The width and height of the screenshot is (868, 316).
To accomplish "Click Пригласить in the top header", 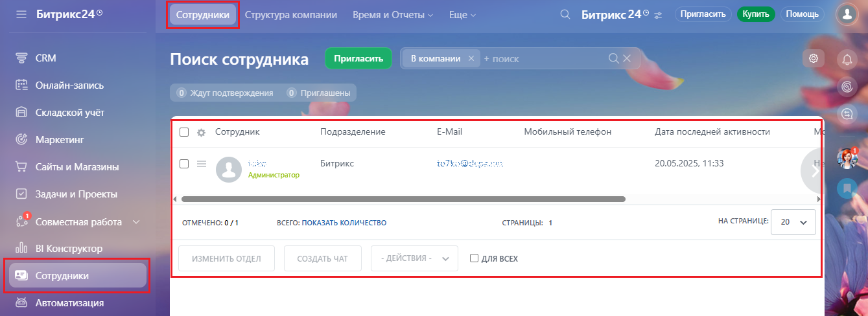I will 703,14.
